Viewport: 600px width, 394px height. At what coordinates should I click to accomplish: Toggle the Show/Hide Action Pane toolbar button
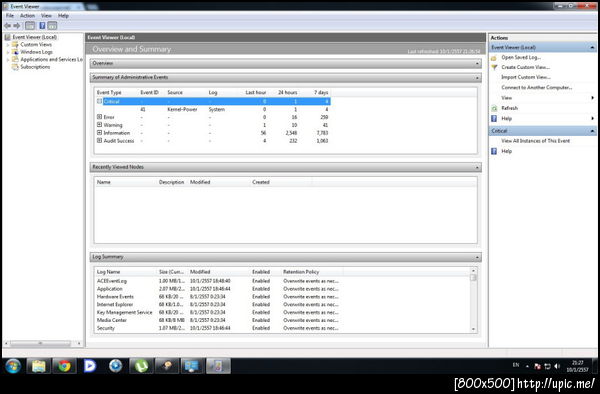(x=52, y=26)
